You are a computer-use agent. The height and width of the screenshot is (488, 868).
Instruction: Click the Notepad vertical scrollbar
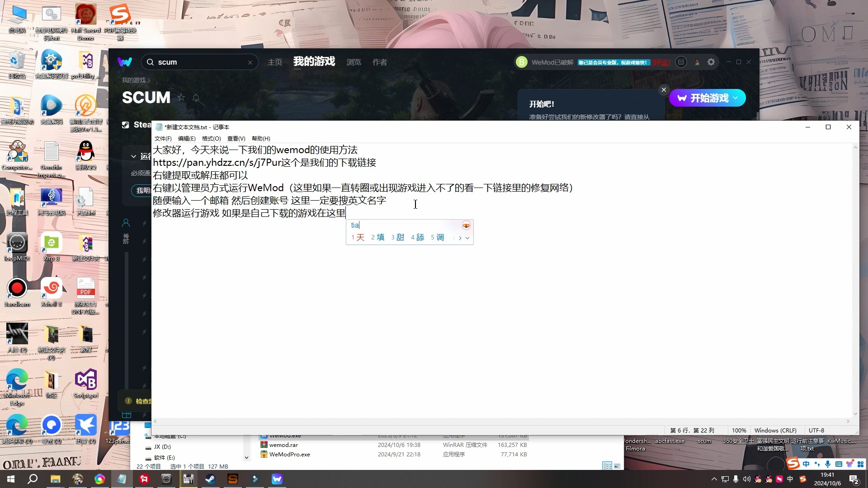coord(855,281)
